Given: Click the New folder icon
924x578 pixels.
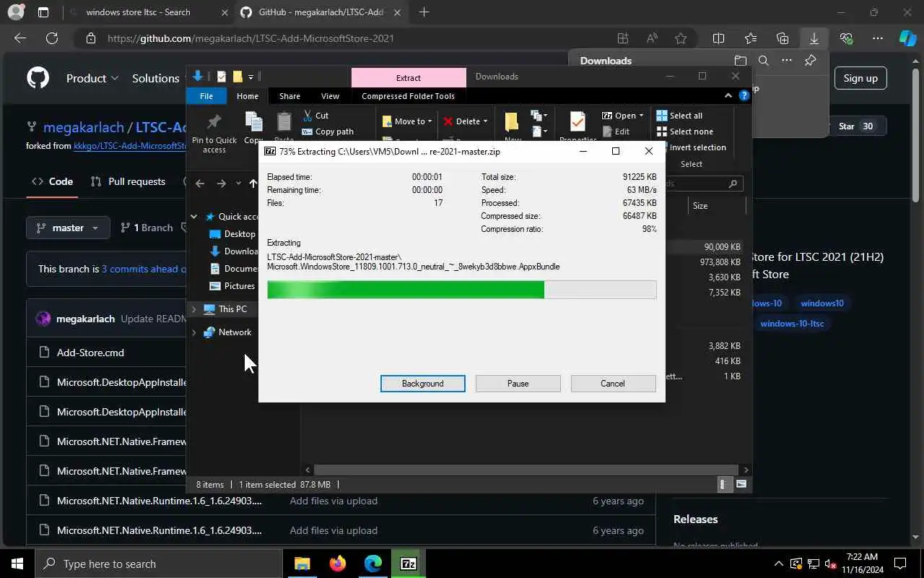Looking at the screenshot, I should tap(513, 123).
